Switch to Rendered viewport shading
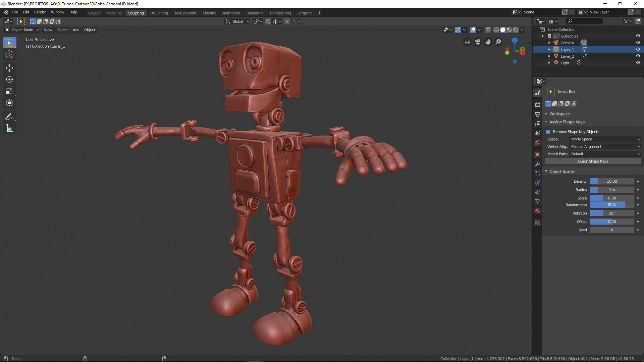Viewport: 644px width, 362px height. pos(516,29)
